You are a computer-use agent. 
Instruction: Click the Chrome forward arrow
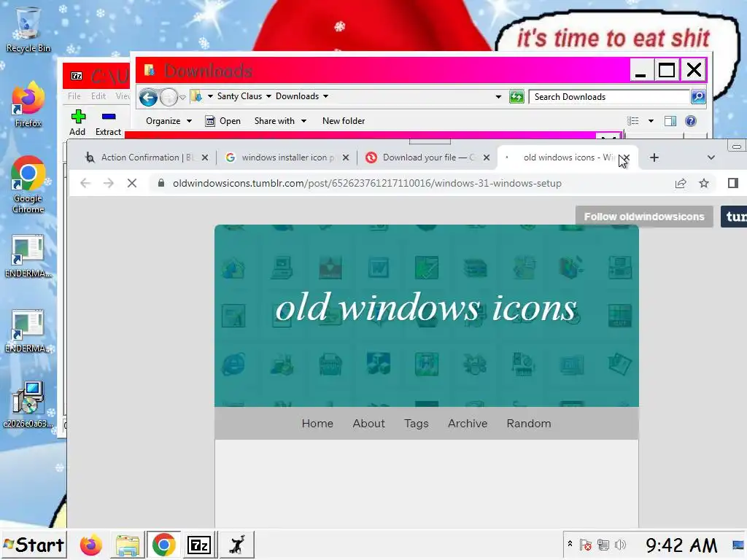[109, 183]
